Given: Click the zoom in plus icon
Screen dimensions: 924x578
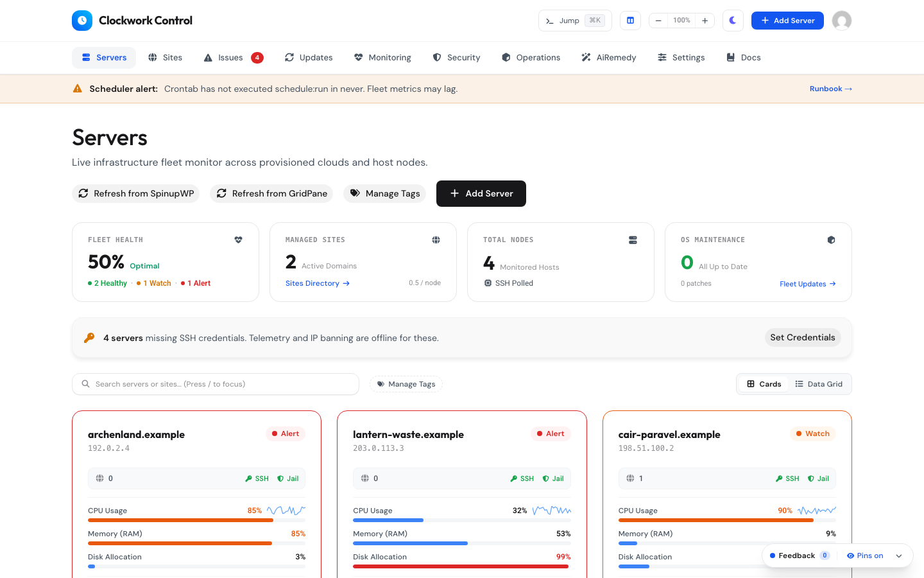Looking at the screenshot, I should point(705,21).
